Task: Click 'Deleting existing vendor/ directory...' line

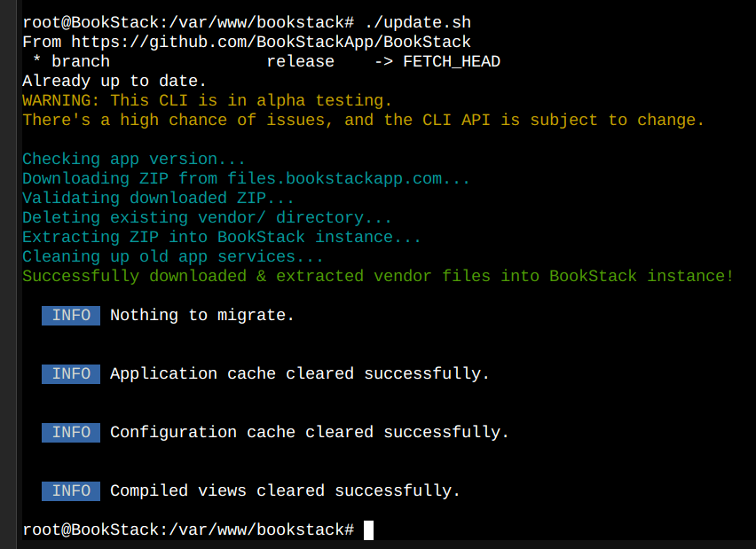Action: pos(207,217)
